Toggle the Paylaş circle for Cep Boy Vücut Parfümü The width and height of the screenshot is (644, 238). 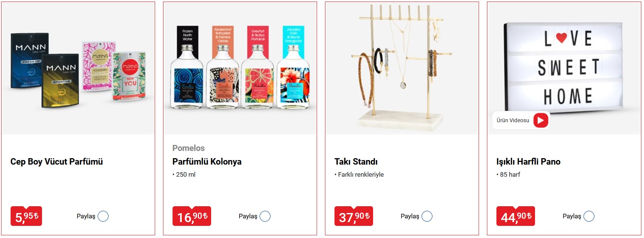(103, 216)
